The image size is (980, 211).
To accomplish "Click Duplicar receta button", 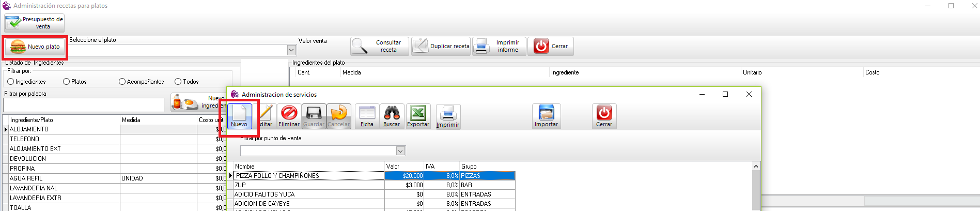I will [441, 47].
